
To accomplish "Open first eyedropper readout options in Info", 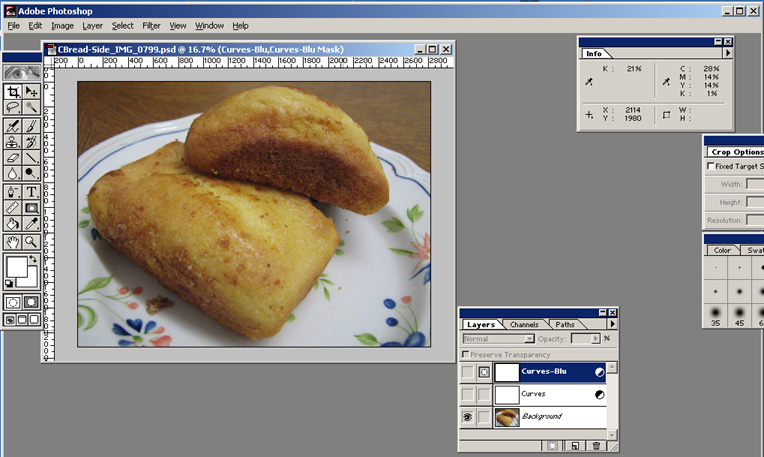I will pos(589,82).
